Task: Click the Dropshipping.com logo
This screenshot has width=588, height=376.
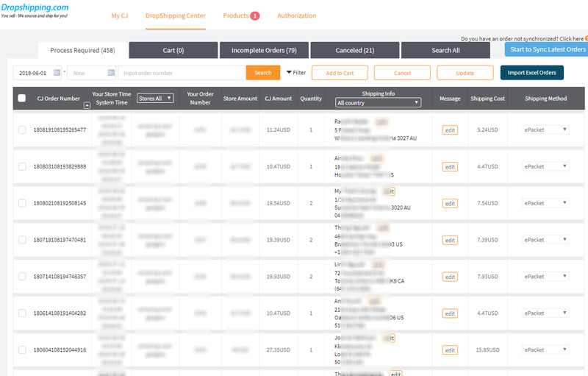Action: (35, 7)
